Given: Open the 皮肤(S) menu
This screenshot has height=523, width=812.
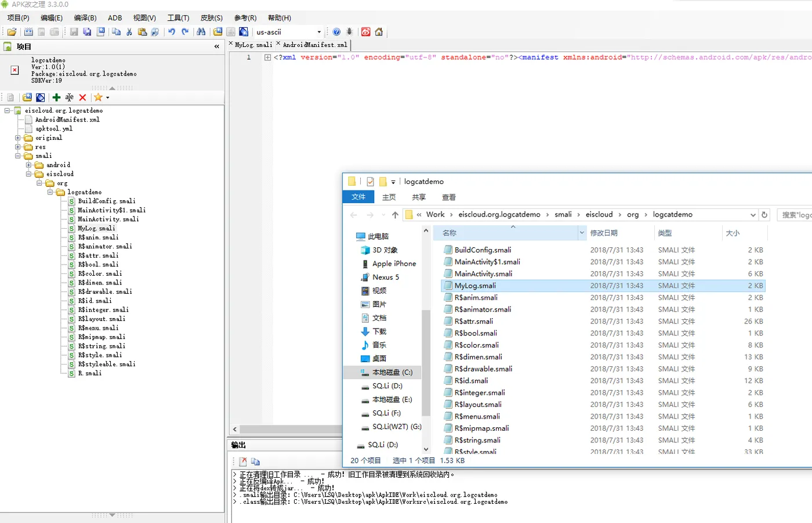Looking at the screenshot, I should pos(211,18).
